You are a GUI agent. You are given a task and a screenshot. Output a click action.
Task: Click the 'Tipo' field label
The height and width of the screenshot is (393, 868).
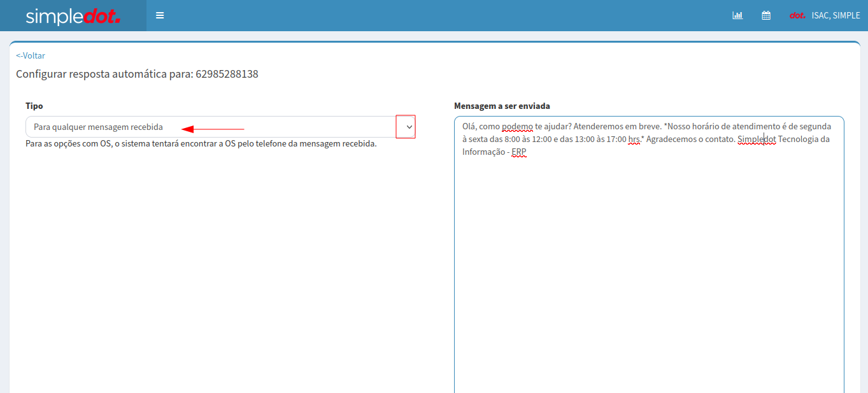click(x=34, y=106)
